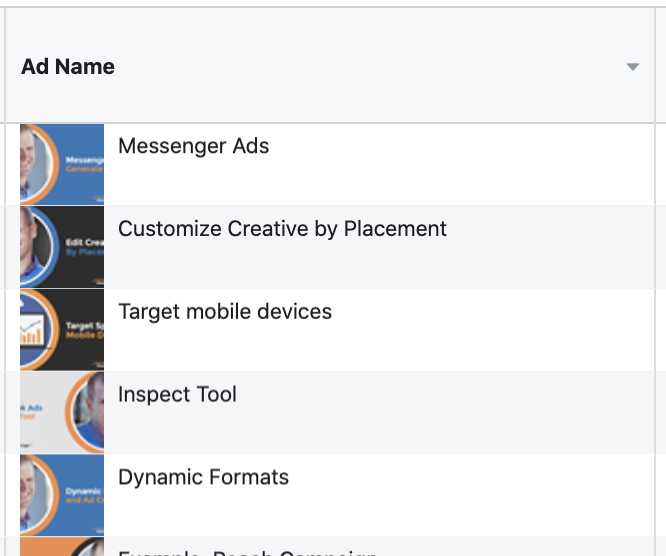Select the Inspect Tool ad name
The image size is (666, 556).
178,394
